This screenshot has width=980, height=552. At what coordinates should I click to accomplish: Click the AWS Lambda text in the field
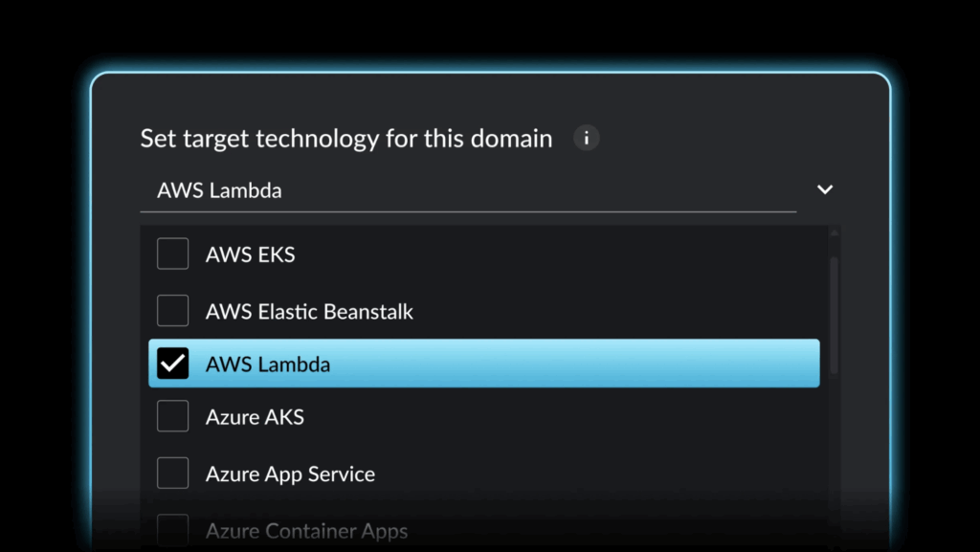[x=218, y=190]
